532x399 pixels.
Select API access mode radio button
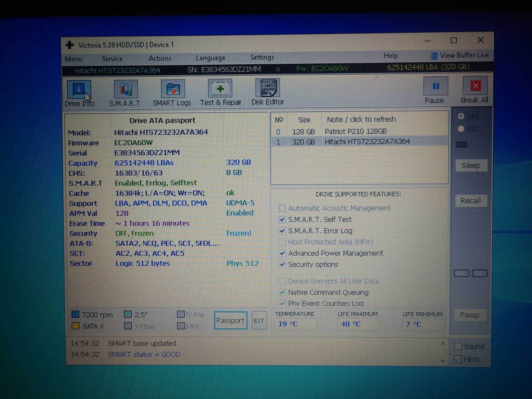pyautogui.click(x=461, y=116)
